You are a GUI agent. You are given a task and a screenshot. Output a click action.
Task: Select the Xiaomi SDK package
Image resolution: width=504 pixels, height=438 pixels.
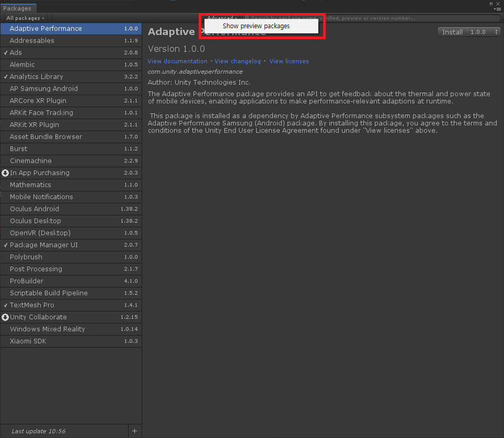[x=71, y=341]
